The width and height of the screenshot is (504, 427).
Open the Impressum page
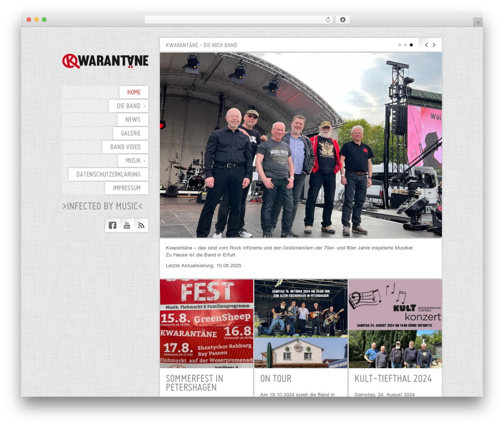pyautogui.click(x=127, y=188)
